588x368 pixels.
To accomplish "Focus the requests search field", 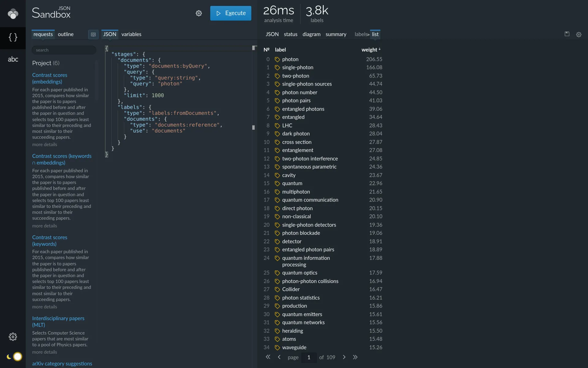I will [x=64, y=50].
